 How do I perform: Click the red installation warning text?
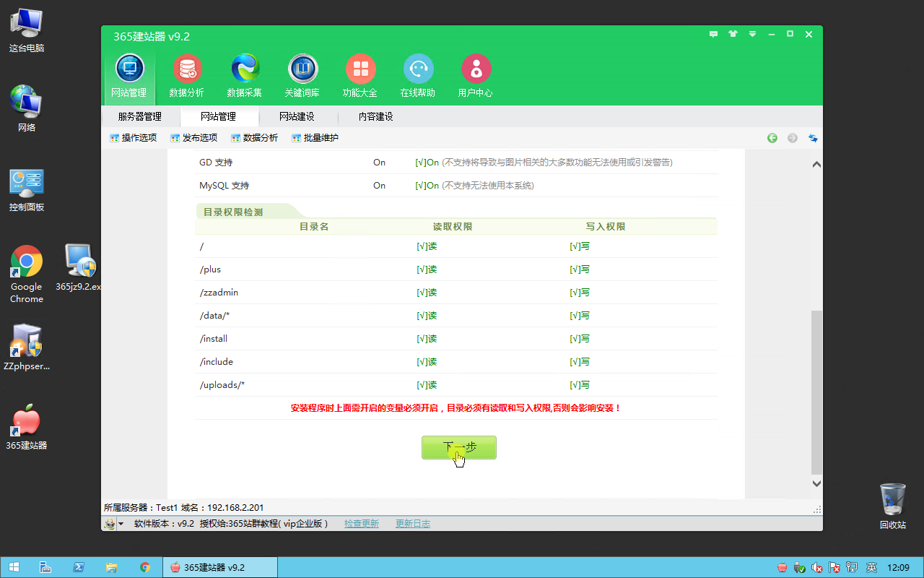[x=456, y=408]
